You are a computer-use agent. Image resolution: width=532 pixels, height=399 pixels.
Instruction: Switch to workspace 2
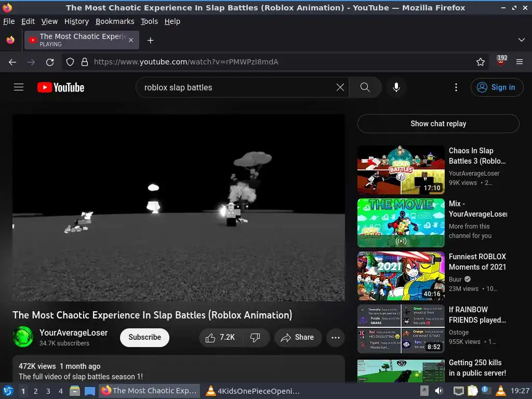click(x=35, y=391)
